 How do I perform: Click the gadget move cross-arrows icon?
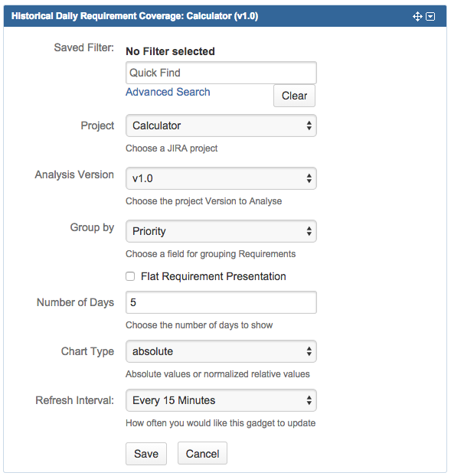tap(417, 16)
